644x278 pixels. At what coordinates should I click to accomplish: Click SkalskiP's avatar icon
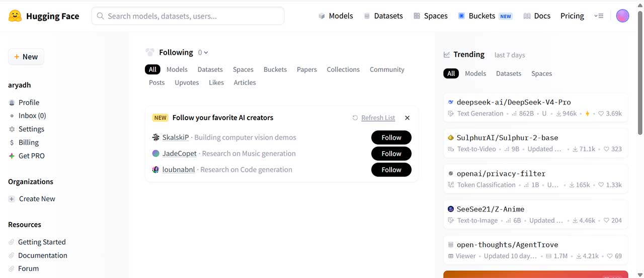tap(156, 137)
